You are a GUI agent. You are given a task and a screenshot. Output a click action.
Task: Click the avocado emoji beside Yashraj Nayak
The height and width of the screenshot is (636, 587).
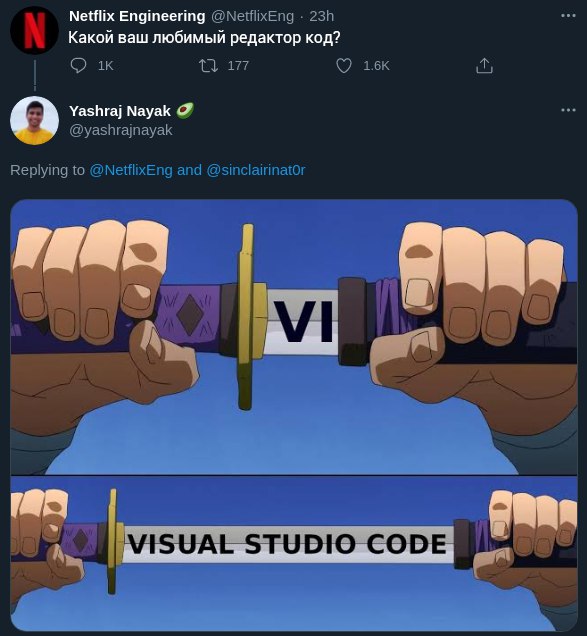(185, 110)
